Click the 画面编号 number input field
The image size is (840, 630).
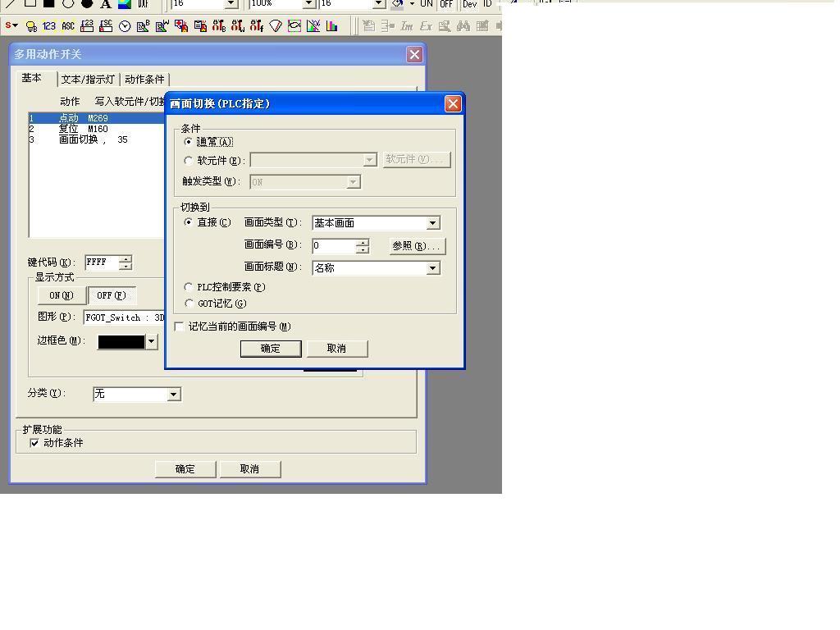coord(333,246)
